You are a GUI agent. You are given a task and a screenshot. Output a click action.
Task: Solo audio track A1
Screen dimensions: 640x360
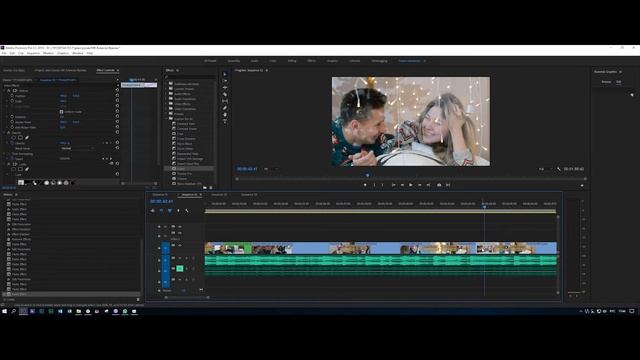click(187, 258)
